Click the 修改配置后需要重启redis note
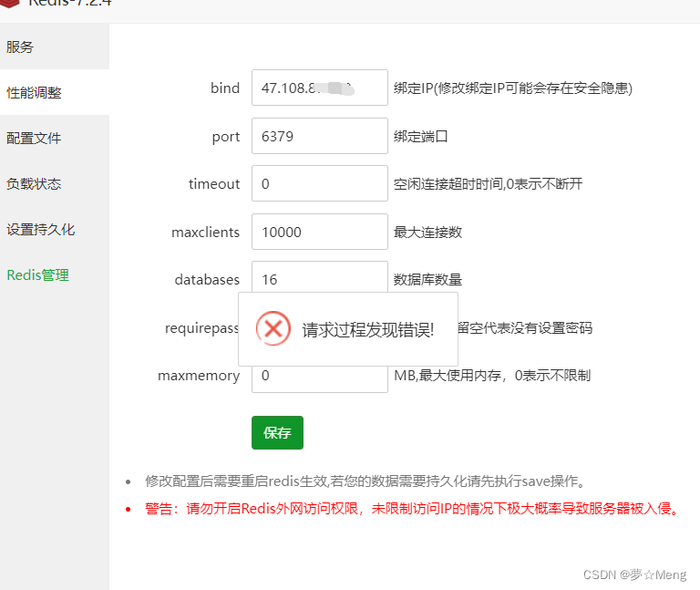 point(365,481)
